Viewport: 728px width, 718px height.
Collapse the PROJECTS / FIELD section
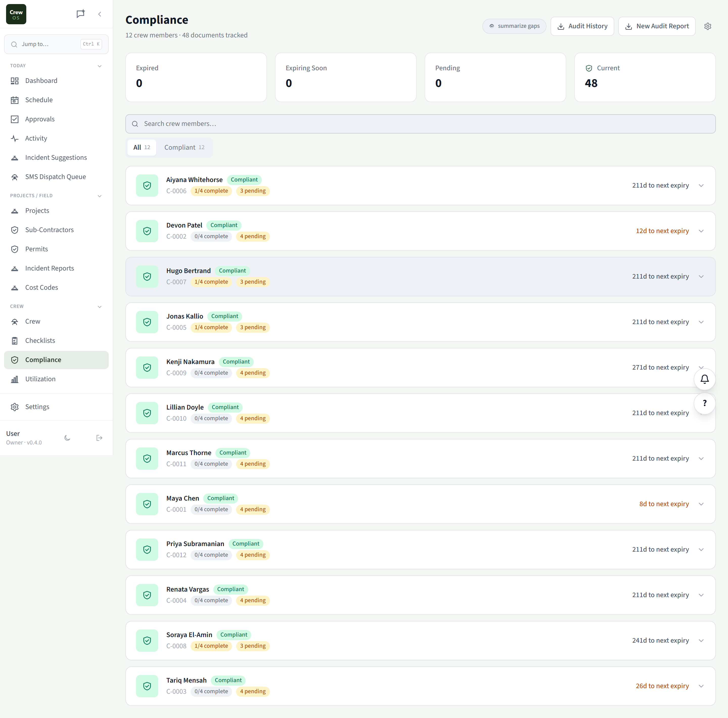(x=100, y=196)
